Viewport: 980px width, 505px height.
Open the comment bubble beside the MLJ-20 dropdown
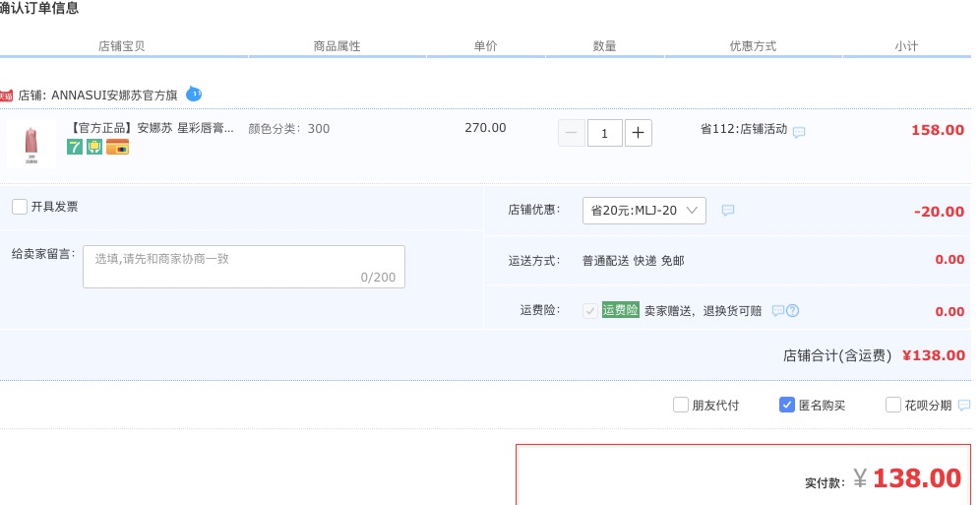click(x=728, y=210)
